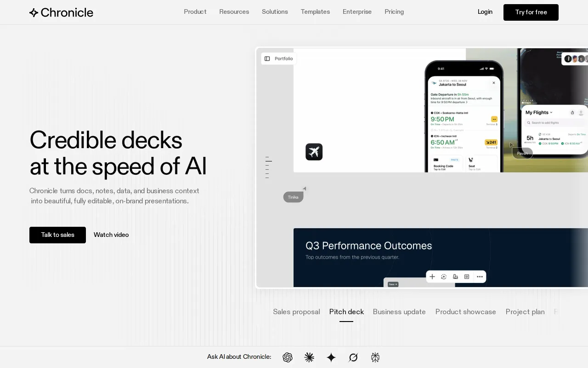Click the Talk to sales button

(57, 235)
